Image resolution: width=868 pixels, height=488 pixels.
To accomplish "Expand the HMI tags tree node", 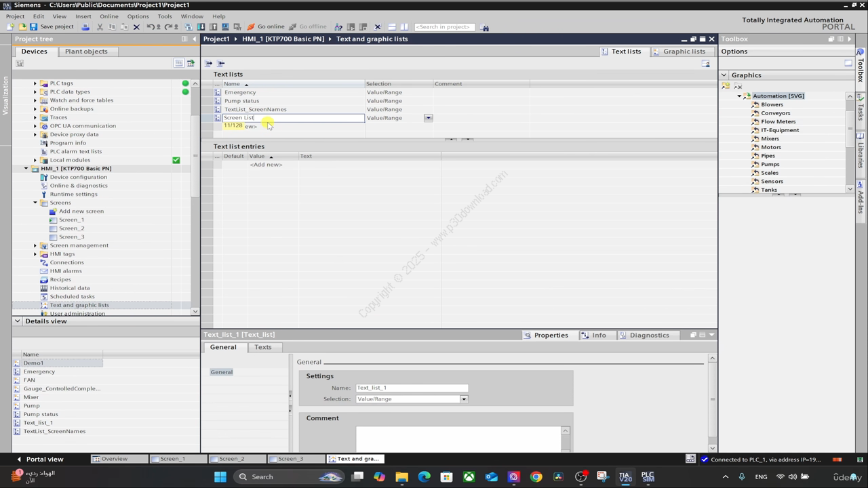I will (x=35, y=254).
